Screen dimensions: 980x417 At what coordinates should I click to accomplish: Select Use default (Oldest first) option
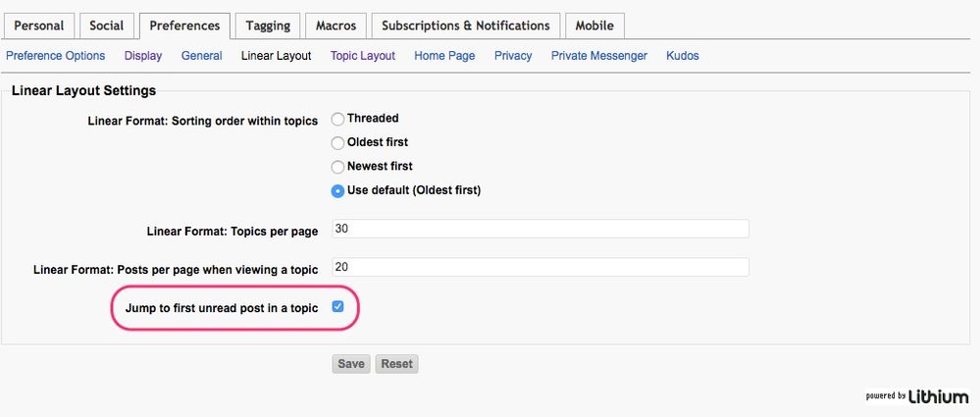[x=338, y=190]
